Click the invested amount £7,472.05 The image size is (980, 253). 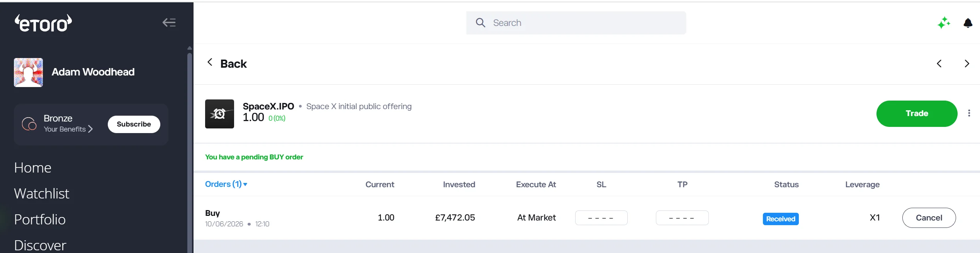click(x=455, y=218)
